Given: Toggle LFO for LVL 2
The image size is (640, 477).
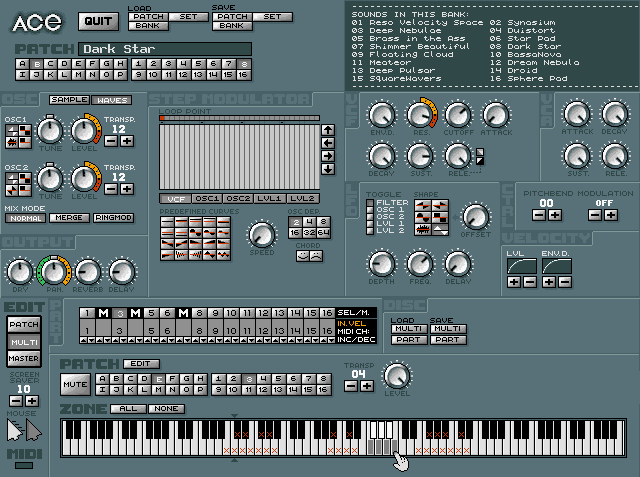Looking at the screenshot, I should click(370, 231).
